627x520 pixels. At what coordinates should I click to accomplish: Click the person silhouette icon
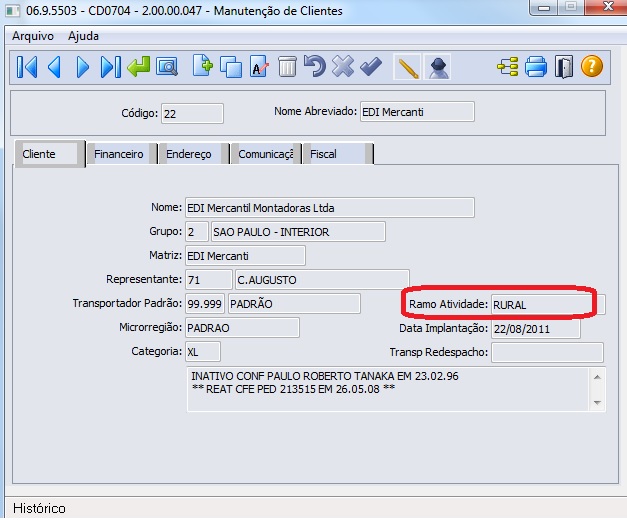pos(437,67)
